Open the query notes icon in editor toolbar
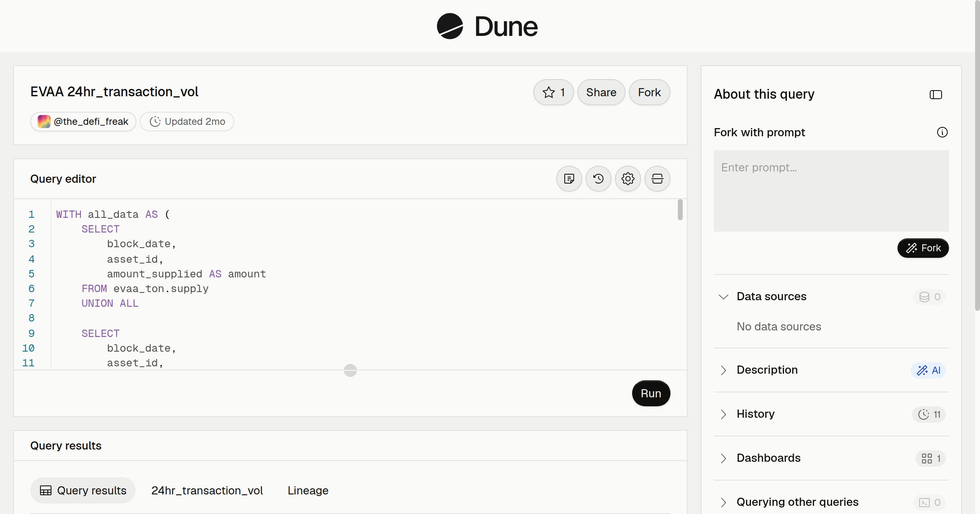 (x=569, y=179)
